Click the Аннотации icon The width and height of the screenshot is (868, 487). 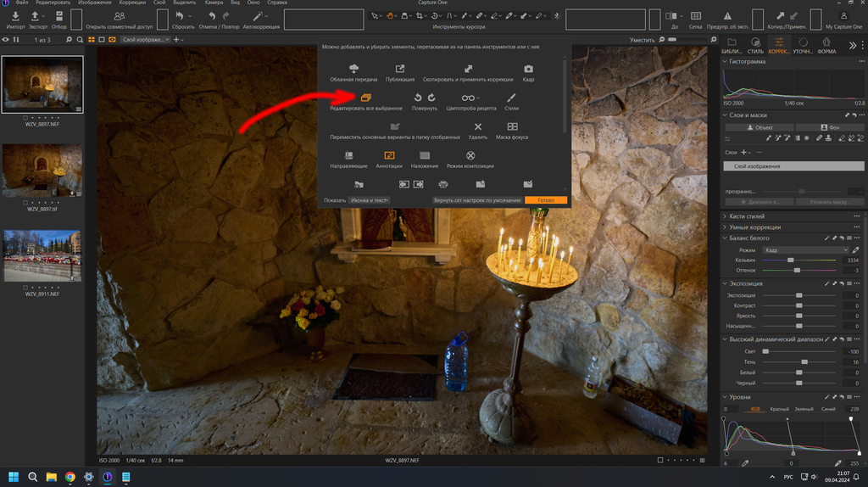click(389, 155)
